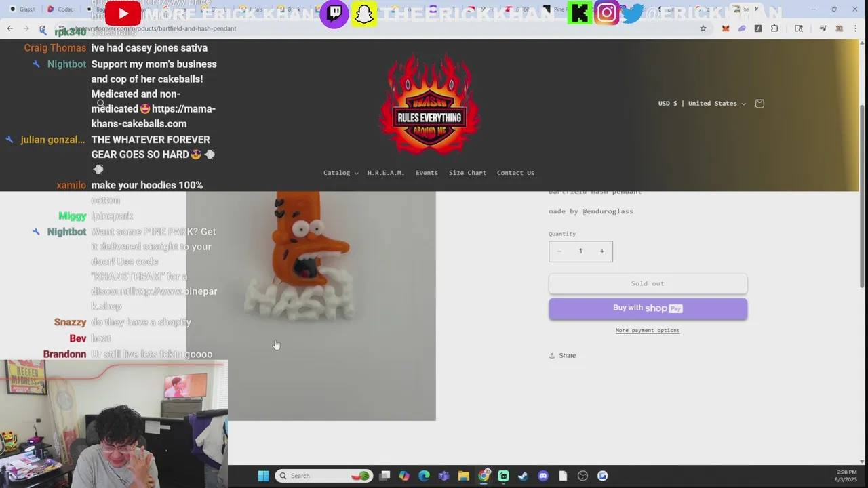Open the Windows Start menu
The height and width of the screenshot is (488, 868).
click(263, 476)
